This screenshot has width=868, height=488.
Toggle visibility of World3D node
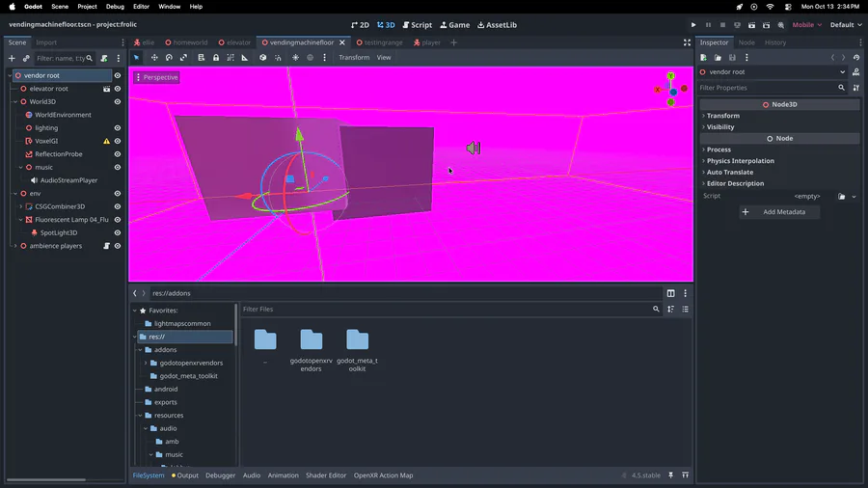(118, 102)
